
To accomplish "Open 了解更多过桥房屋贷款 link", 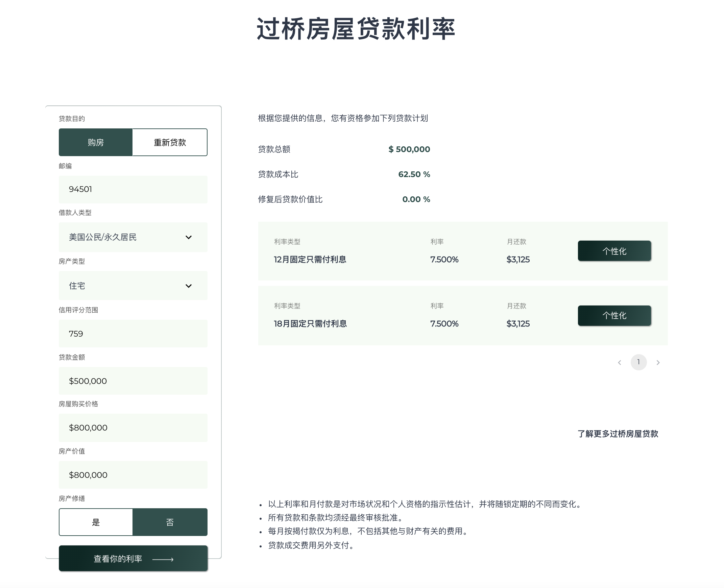I will pyautogui.click(x=618, y=434).
